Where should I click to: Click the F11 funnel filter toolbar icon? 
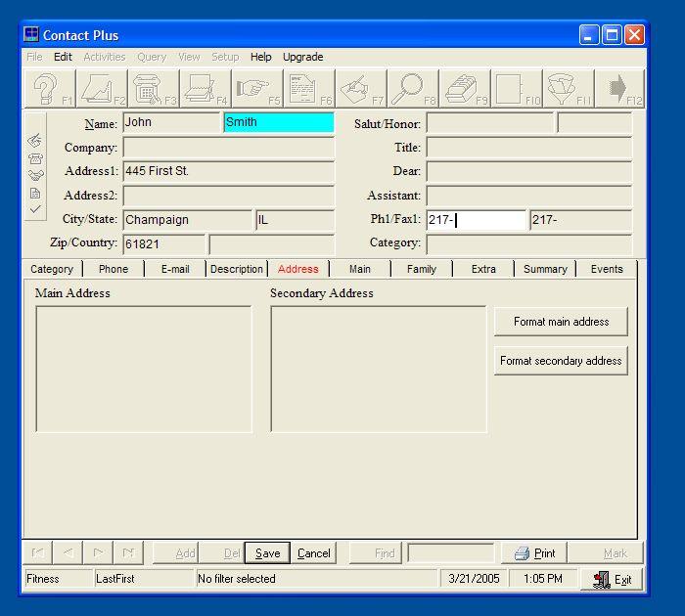(x=569, y=89)
